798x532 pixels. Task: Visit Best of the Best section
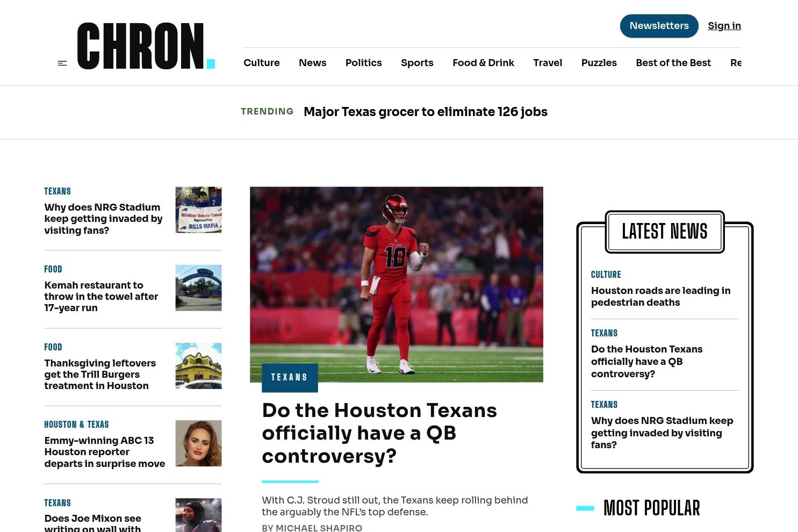tap(673, 63)
